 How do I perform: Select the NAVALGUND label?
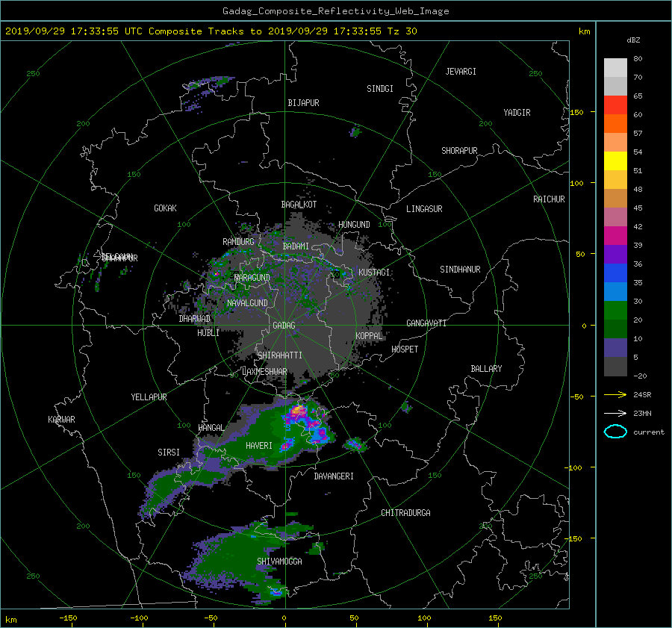coord(247,303)
